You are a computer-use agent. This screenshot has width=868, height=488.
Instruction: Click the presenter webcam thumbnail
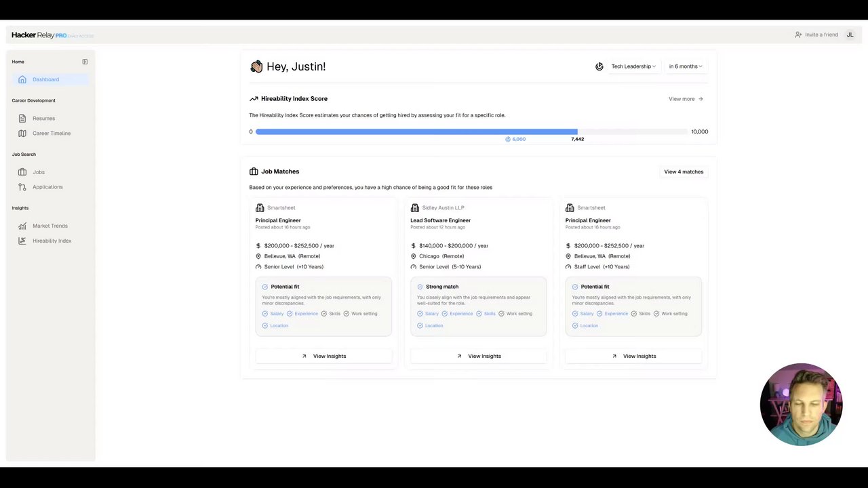pyautogui.click(x=801, y=405)
